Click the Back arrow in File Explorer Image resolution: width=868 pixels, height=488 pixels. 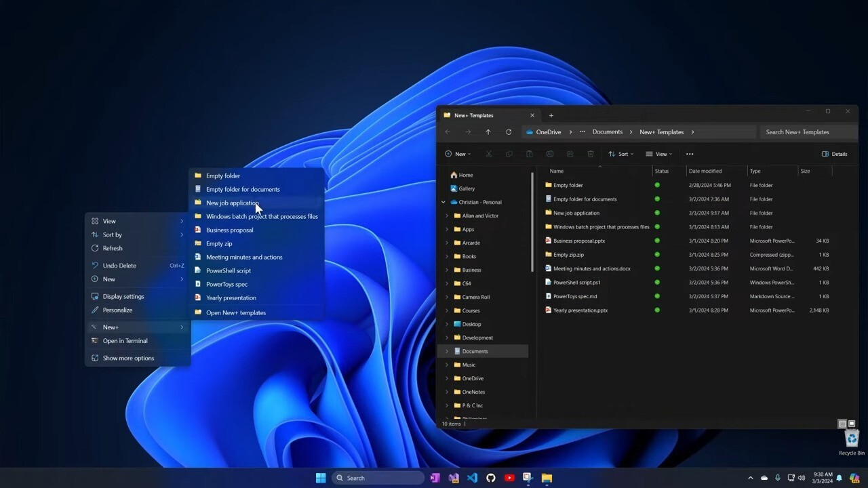coord(448,132)
